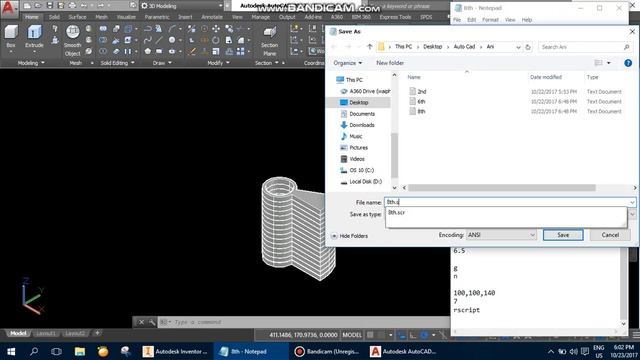Image resolution: width=640 pixels, height=360 pixels.
Task: Open Windows Start menu
Action: tap(11, 351)
